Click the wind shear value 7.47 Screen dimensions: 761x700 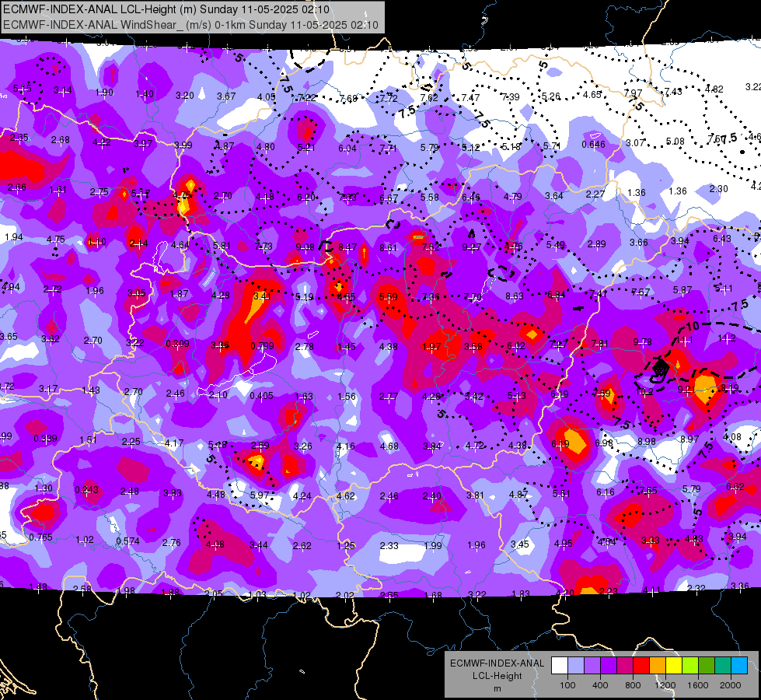[x=470, y=98]
